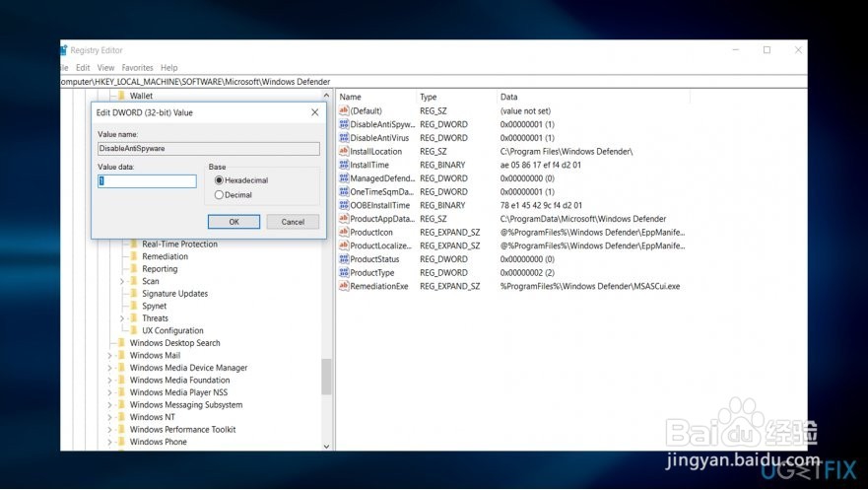This screenshot has width=868, height=490.
Task: Open the Favorites menu
Action: (x=137, y=68)
